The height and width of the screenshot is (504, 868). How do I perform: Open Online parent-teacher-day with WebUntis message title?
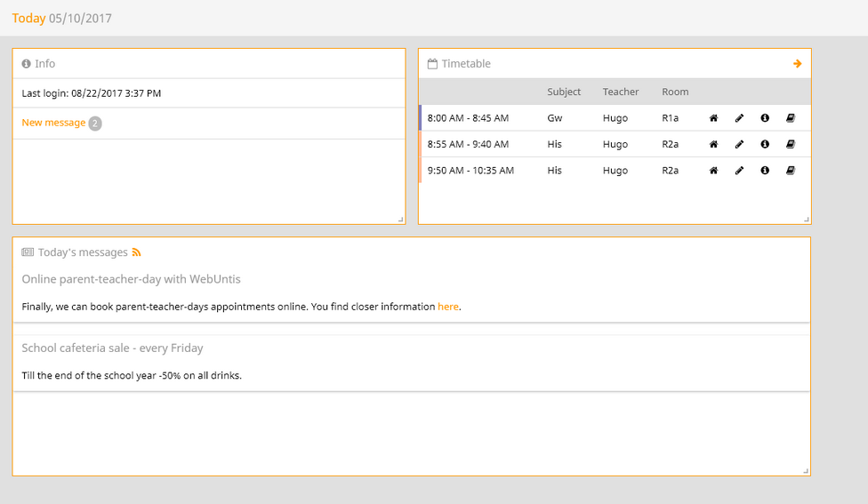pos(132,279)
